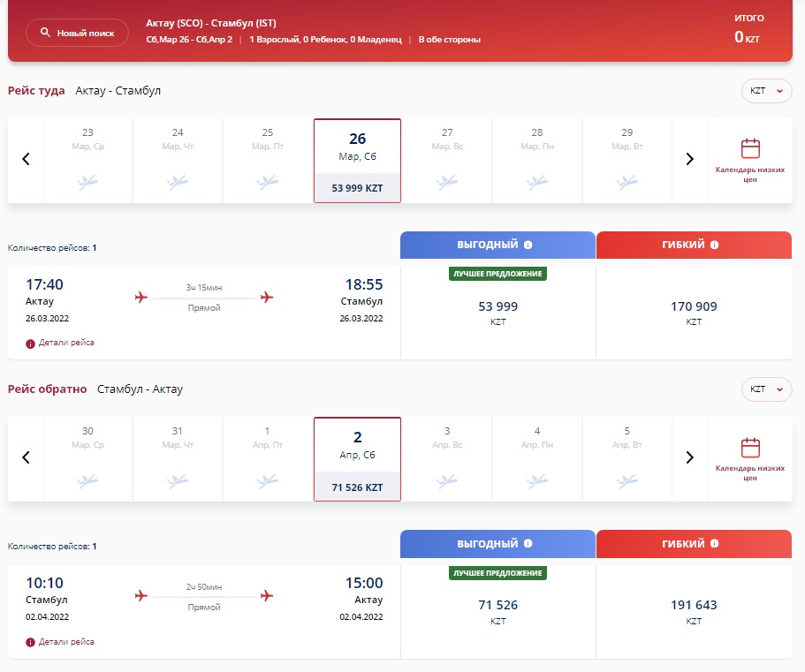Show previous outbound dates with left arrow
Screen dimensions: 805x672
[27, 160]
